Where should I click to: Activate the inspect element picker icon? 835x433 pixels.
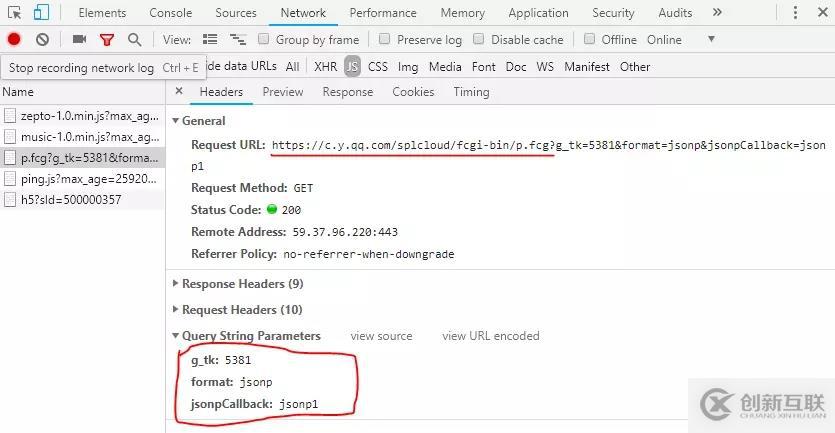14,13
